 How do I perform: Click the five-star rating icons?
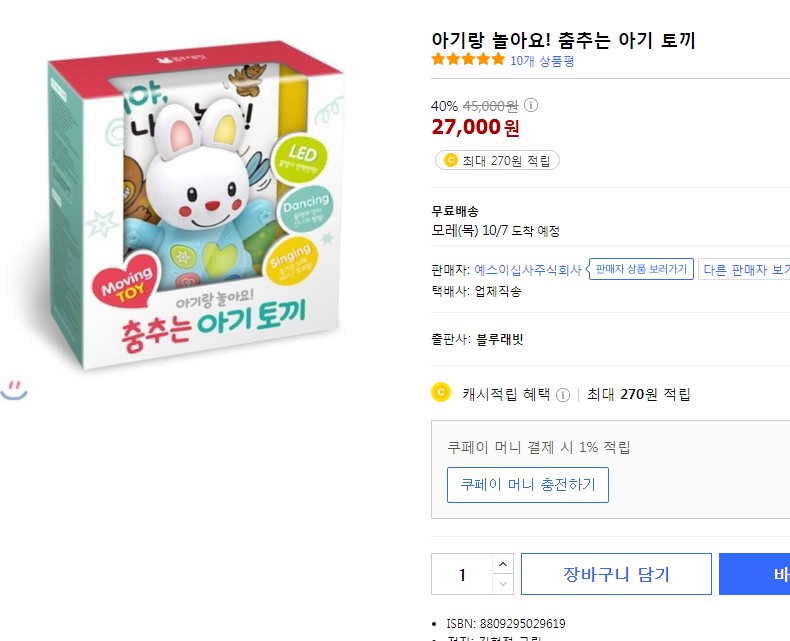pyautogui.click(x=468, y=60)
